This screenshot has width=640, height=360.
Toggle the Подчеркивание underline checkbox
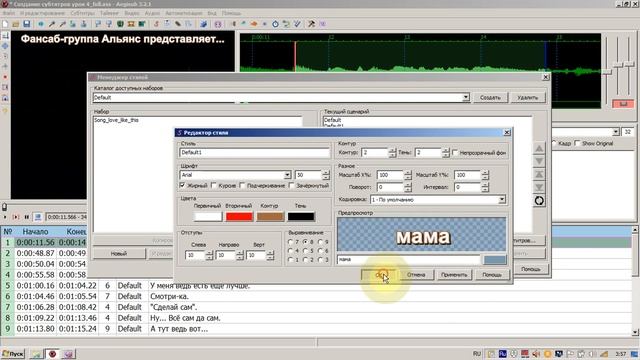pyautogui.click(x=242, y=186)
